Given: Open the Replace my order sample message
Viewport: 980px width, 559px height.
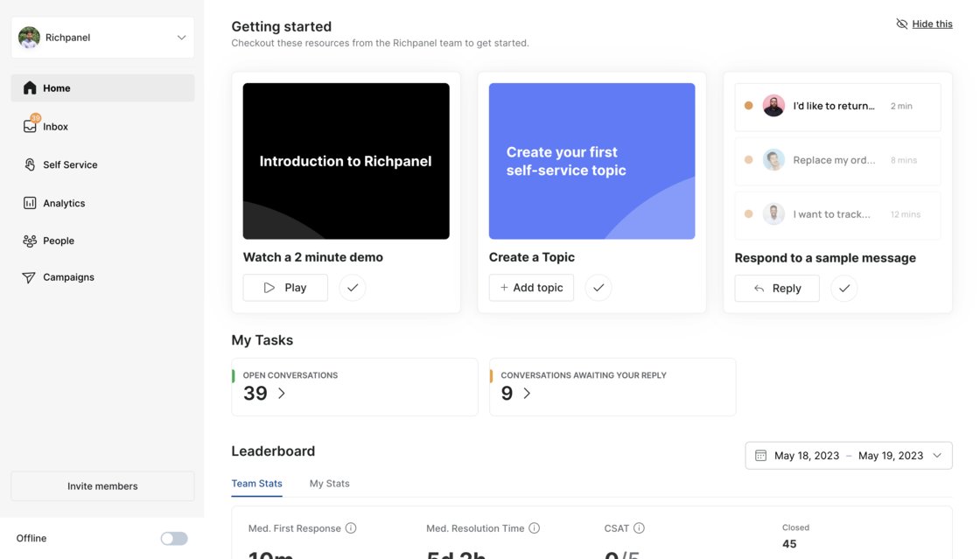Looking at the screenshot, I should coord(837,161).
